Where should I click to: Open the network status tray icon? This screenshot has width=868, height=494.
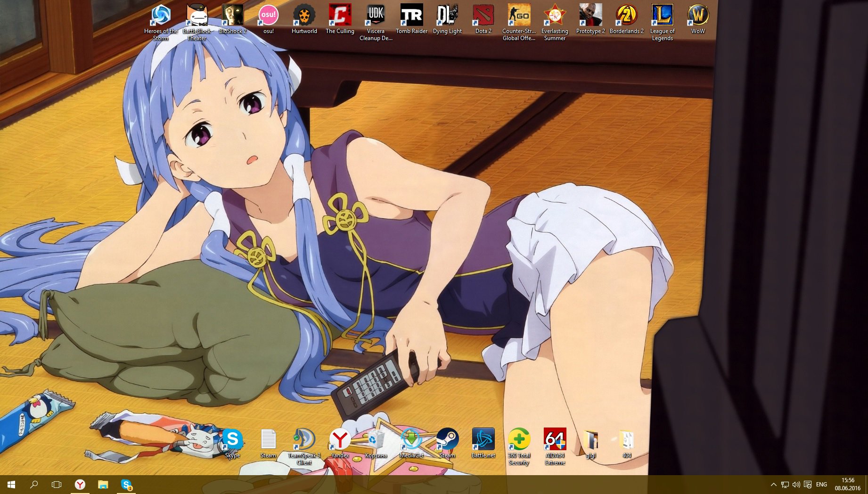pyautogui.click(x=785, y=484)
